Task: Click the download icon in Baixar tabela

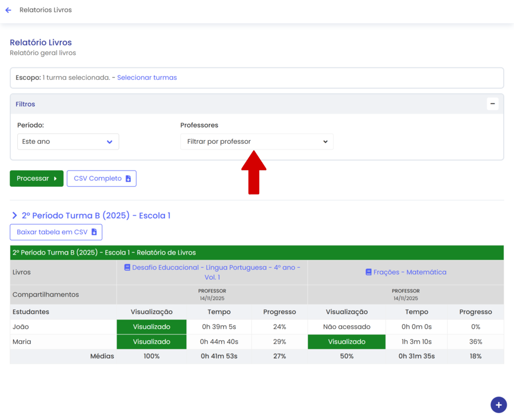Action: 94,232
